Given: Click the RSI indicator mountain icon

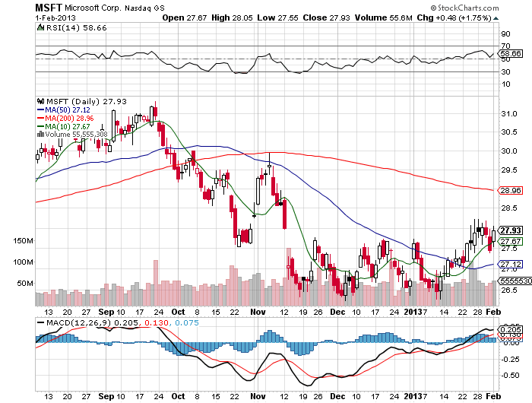Looking at the screenshot, I should coord(40,27).
